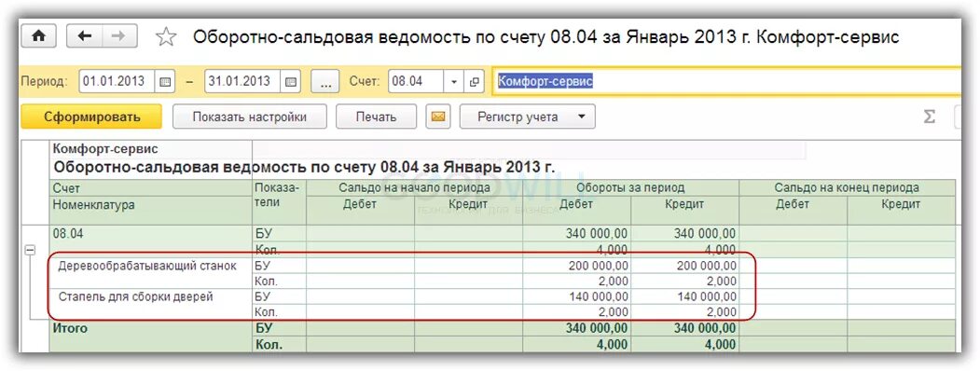Image resolution: width=980 pixels, height=371 pixels.
Task: Select the 08.04 account row cell
Action: point(151,241)
